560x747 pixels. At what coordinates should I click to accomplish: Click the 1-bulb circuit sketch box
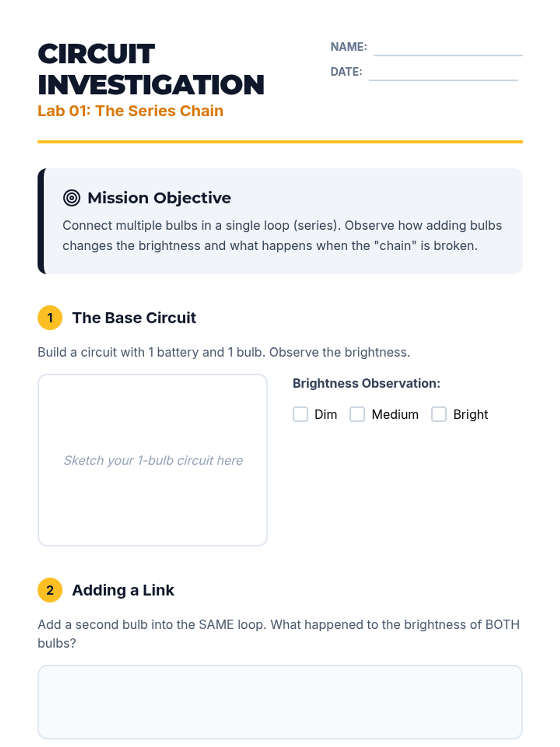153,460
